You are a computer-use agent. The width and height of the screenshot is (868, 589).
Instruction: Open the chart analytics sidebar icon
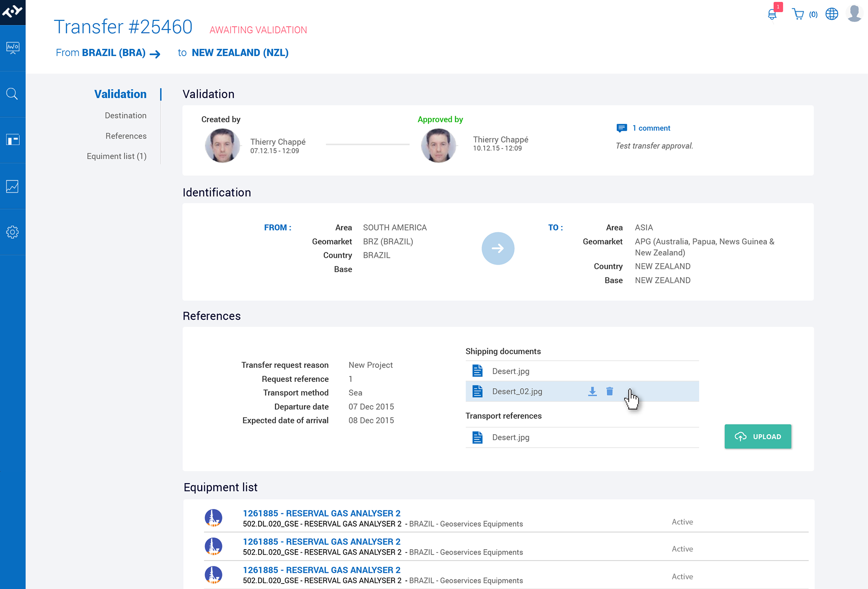(12, 186)
